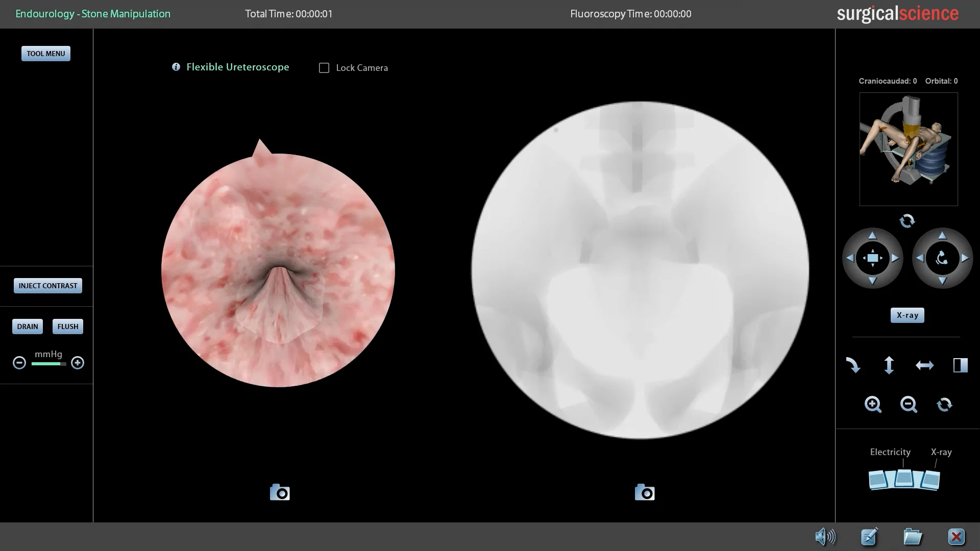Toggle the image invert contrast icon
Image resolution: width=980 pixels, height=551 pixels.
click(960, 365)
